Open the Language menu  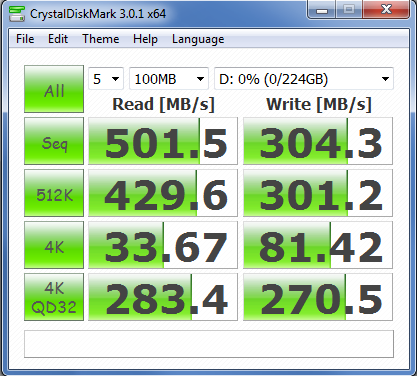198,39
